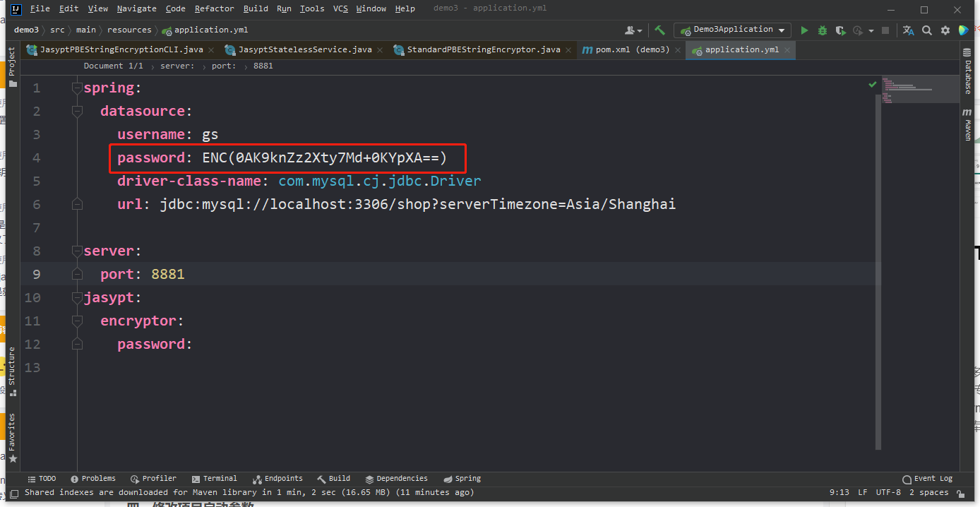Open the Translate icon in the toolbar
This screenshot has width=980, height=507.
coord(909,30)
